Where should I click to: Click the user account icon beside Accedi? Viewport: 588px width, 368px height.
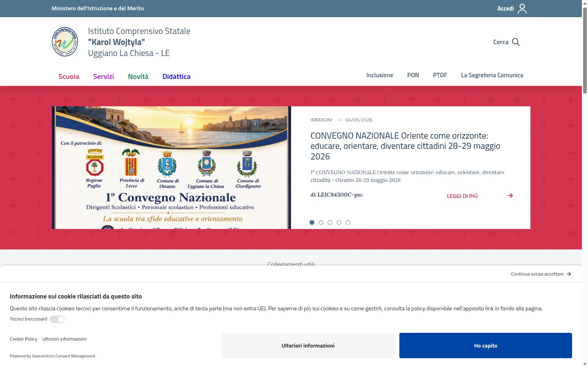(522, 9)
